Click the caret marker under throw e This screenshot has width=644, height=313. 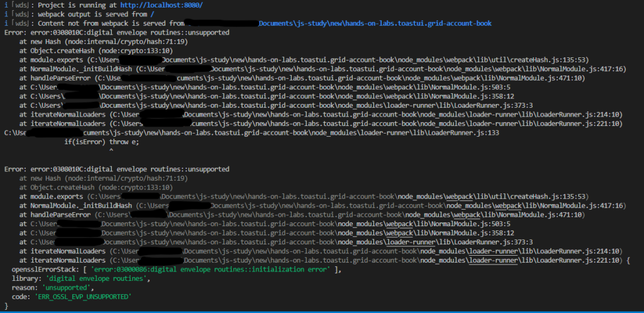pyautogui.click(x=111, y=151)
